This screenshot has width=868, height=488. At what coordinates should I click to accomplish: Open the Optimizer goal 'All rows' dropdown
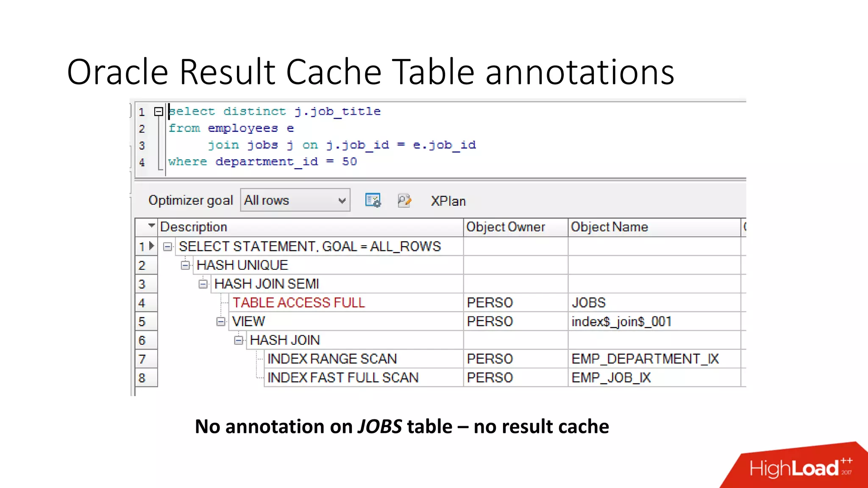point(295,200)
